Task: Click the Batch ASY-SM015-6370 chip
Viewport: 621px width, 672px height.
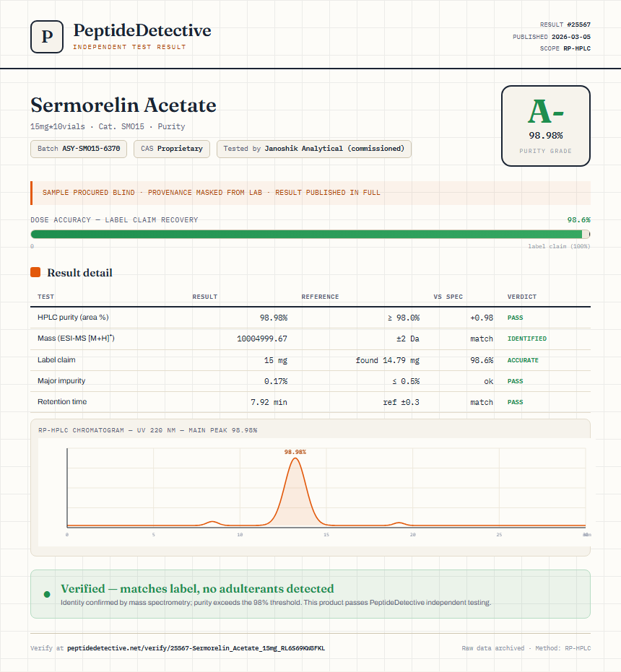Action: click(79, 149)
